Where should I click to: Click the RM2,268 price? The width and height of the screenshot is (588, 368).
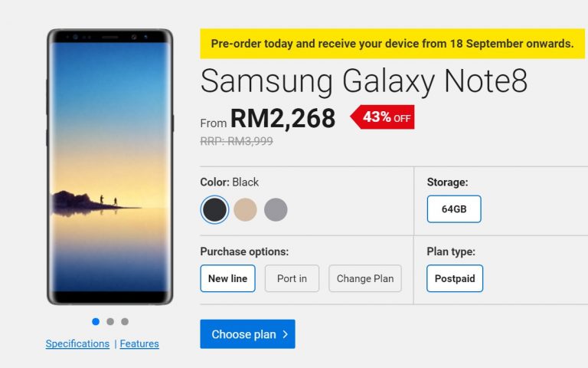coord(283,118)
